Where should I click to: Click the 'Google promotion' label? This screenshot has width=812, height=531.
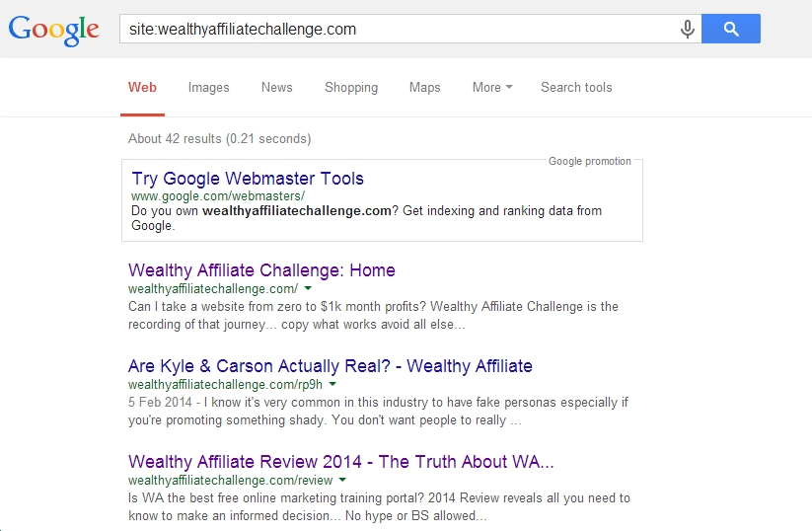tap(590, 161)
